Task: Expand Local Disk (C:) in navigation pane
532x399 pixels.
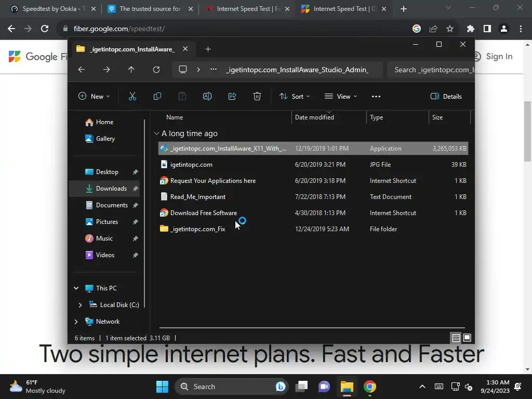Action: pos(80,305)
